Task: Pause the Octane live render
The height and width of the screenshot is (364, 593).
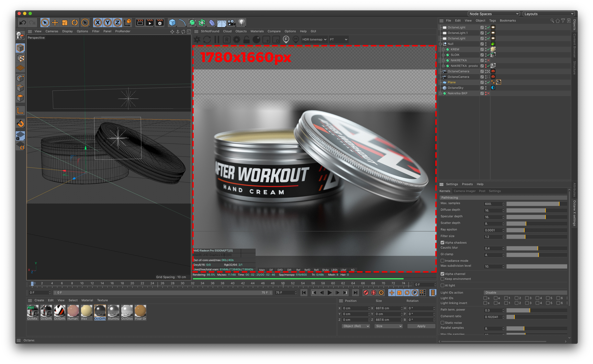Action: tap(217, 40)
